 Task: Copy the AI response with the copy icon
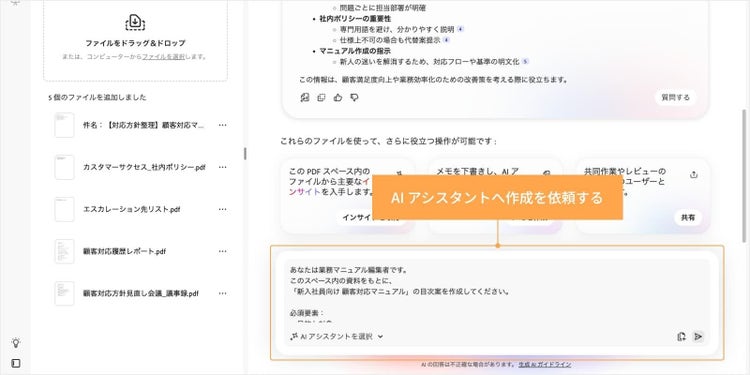point(321,98)
